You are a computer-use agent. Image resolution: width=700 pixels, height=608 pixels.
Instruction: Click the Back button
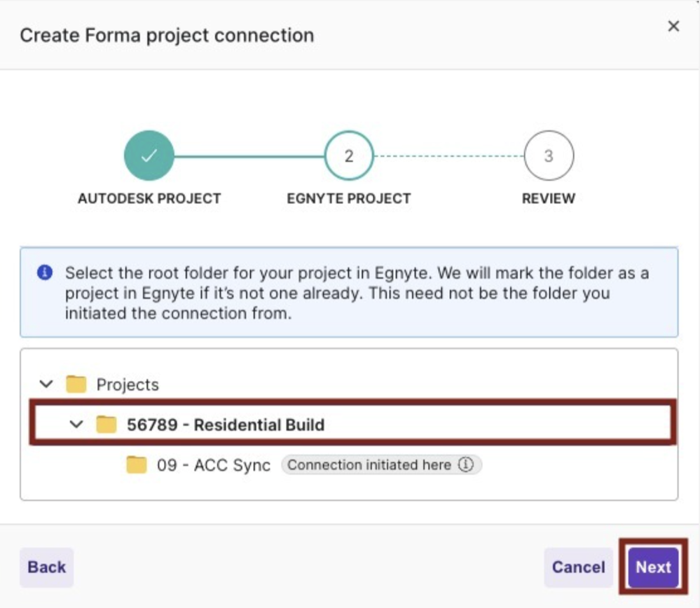pyautogui.click(x=46, y=567)
